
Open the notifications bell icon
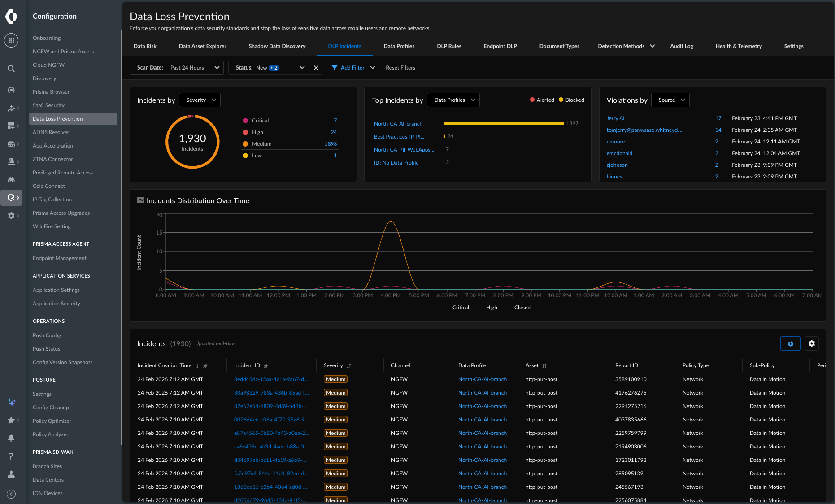click(x=11, y=438)
